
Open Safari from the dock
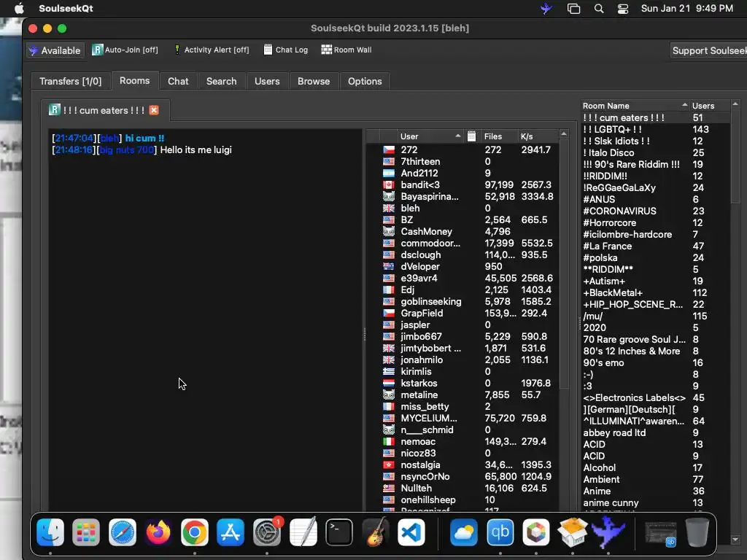coord(123,532)
